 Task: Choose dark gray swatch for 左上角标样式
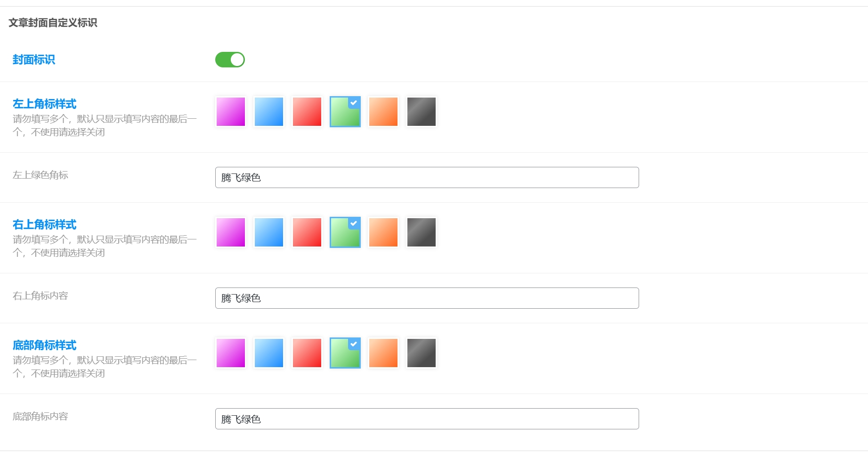[x=422, y=112]
